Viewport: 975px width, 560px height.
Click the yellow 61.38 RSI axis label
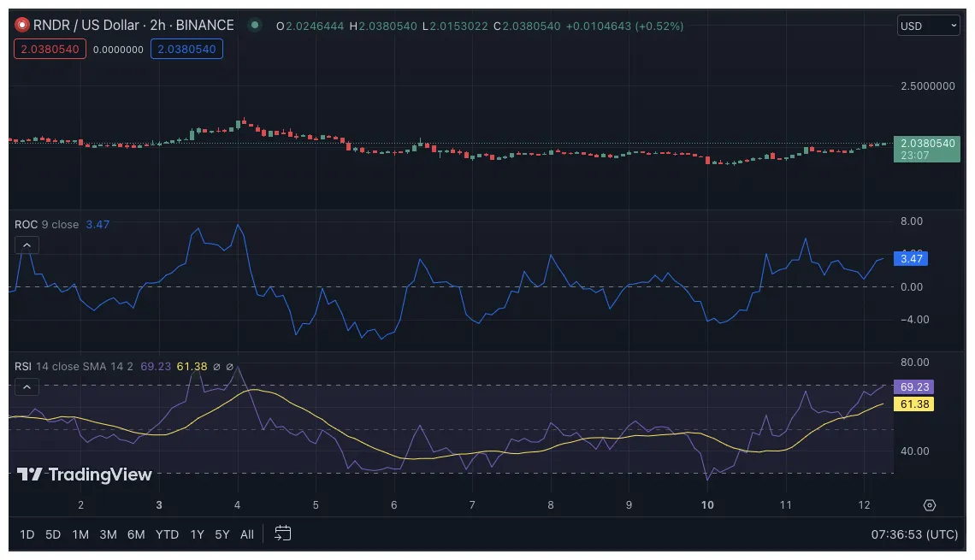[913, 404]
